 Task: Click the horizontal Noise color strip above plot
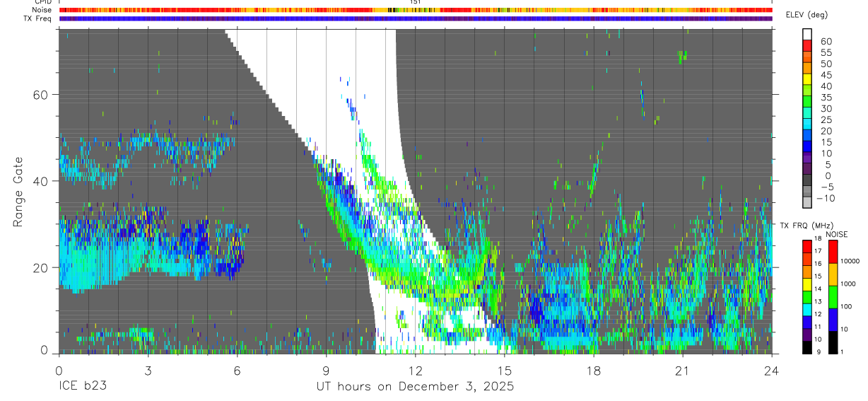pos(415,10)
